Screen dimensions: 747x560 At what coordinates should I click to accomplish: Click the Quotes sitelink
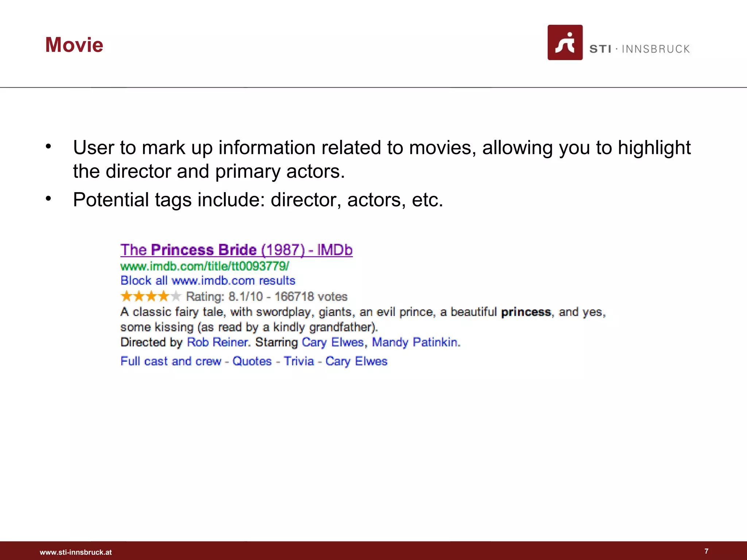pyautogui.click(x=252, y=361)
